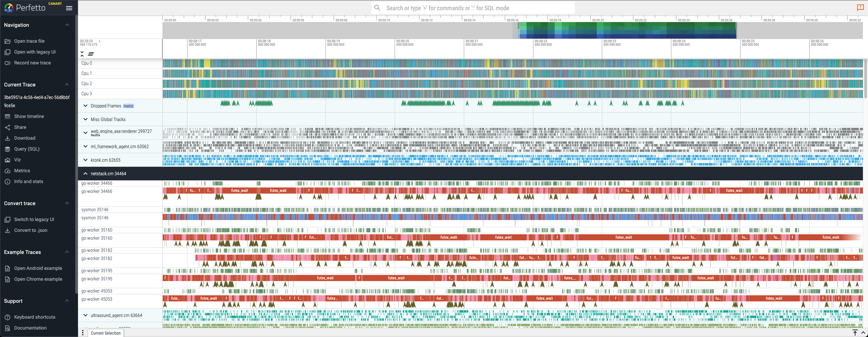Toggle the hamburger sidebar menu icon
Image resolution: width=868 pixels, height=337 pixels.
tap(69, 8)
